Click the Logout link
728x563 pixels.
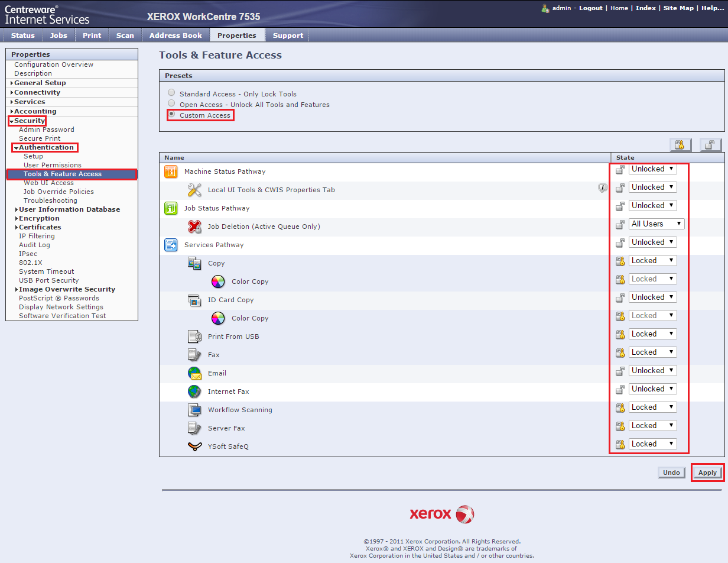click(590, 8)
